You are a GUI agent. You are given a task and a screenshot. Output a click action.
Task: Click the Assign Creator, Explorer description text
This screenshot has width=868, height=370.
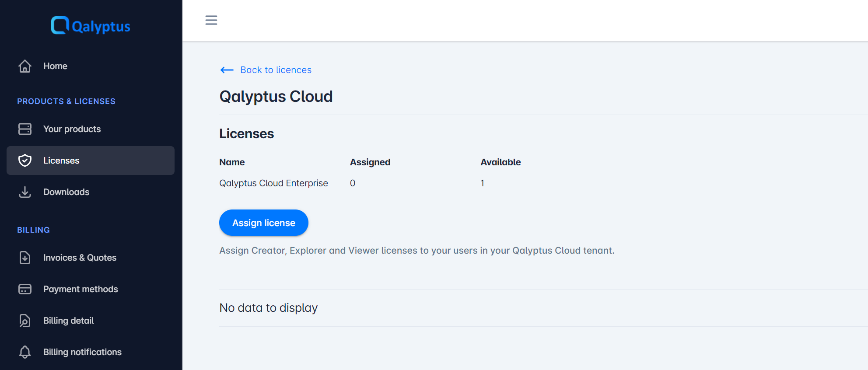[x=416, y=251]
